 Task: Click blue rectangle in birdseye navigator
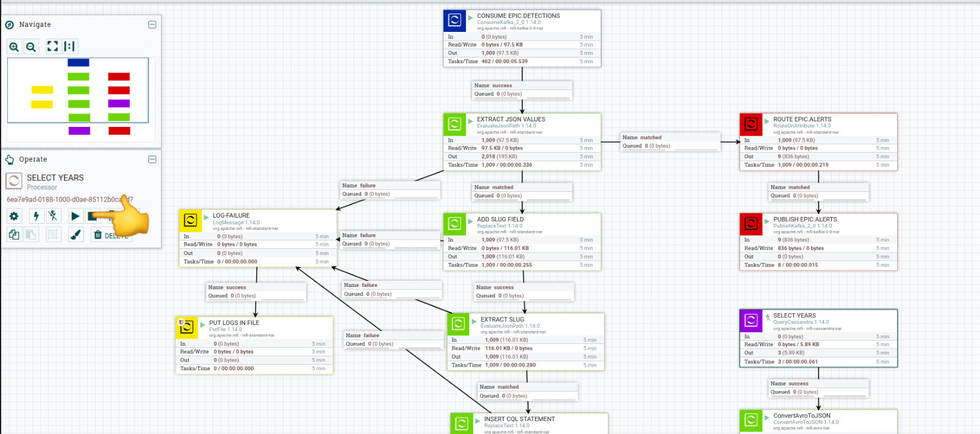click(78, 63)
